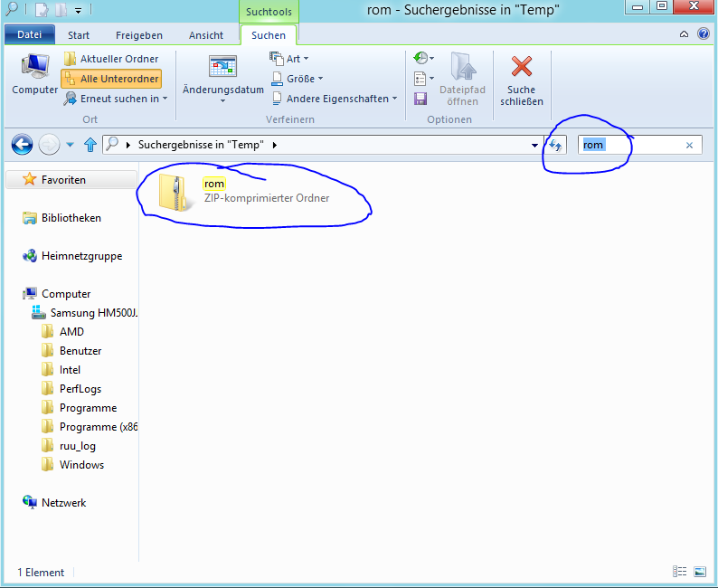Maximize the explorer window
This screenshot has width=718, height=588.
coord(662,6)
